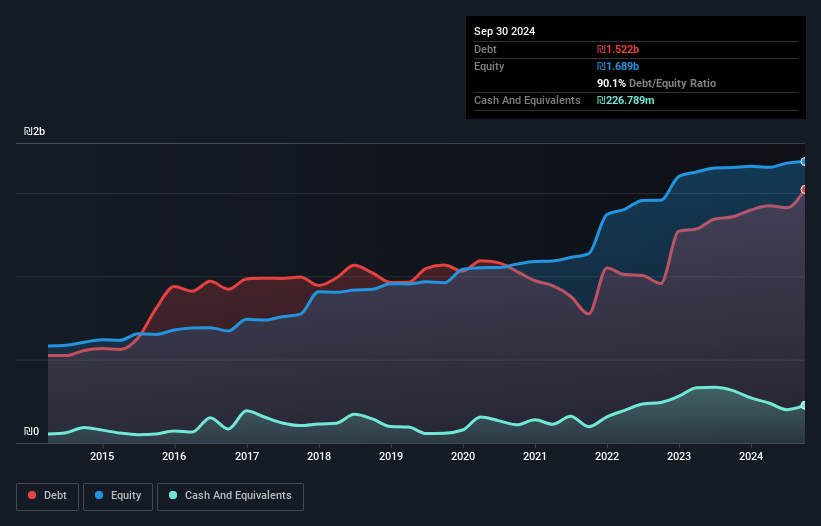The height and width of the screenshot is (526, 821).
Task: Select the blue Equity endpoint marker
Action: pos(804,162)
